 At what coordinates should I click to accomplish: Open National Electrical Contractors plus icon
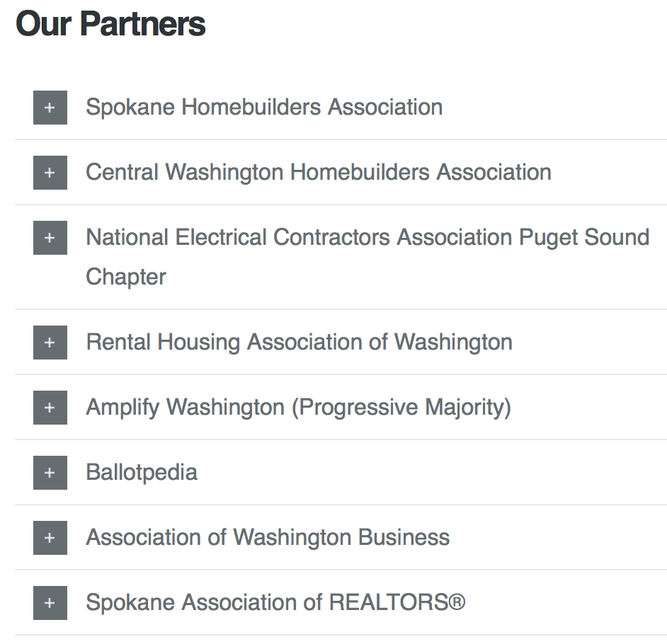(x=50, y=238)
